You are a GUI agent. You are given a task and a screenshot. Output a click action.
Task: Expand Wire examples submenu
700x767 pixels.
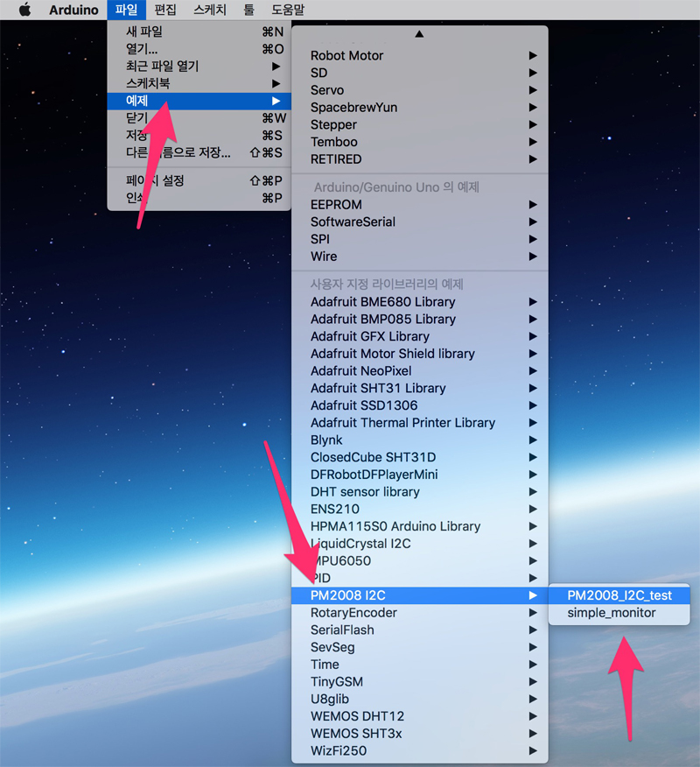coord(419,257)
